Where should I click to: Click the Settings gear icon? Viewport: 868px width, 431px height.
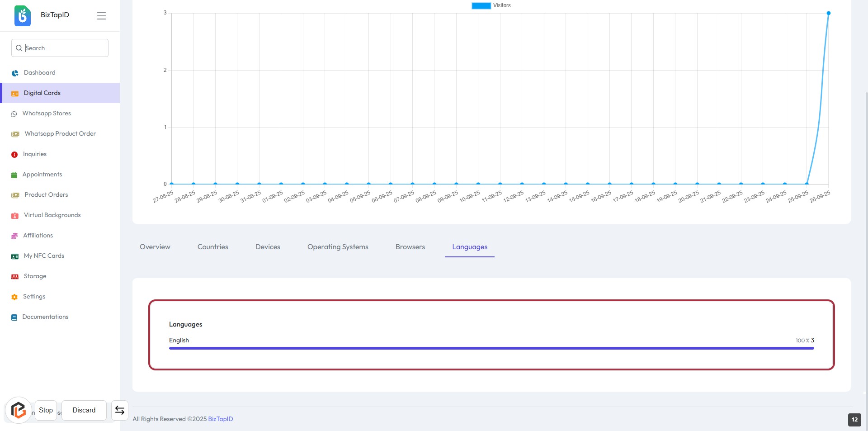pos(14,297)
